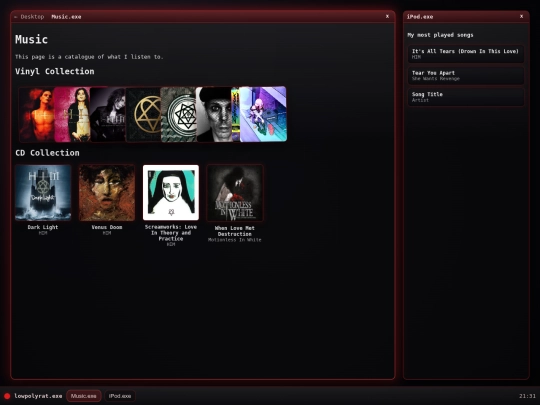Screen dimensions: 540x405
Task: Select the black-white heartagram circle vinyl
Action: tap(178, 114)
